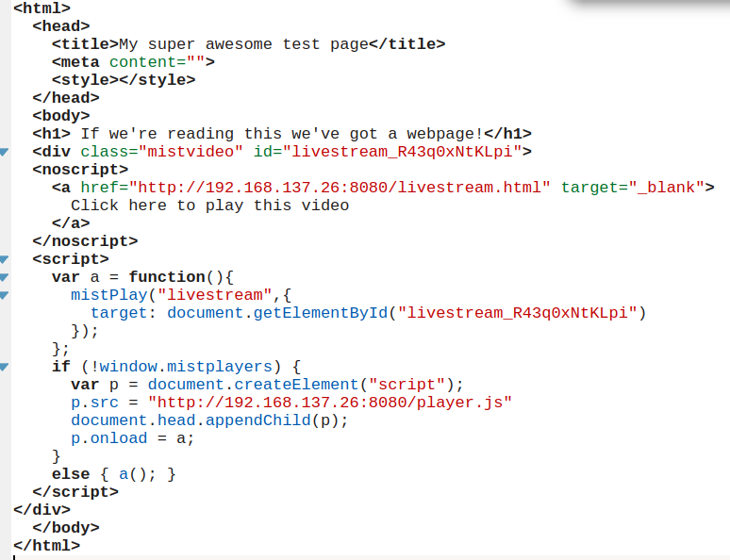This screenshot has width=730, height=560.
Task: Collapse the if window.mistplayers fold arrow
Action: [x=4, y=367]
